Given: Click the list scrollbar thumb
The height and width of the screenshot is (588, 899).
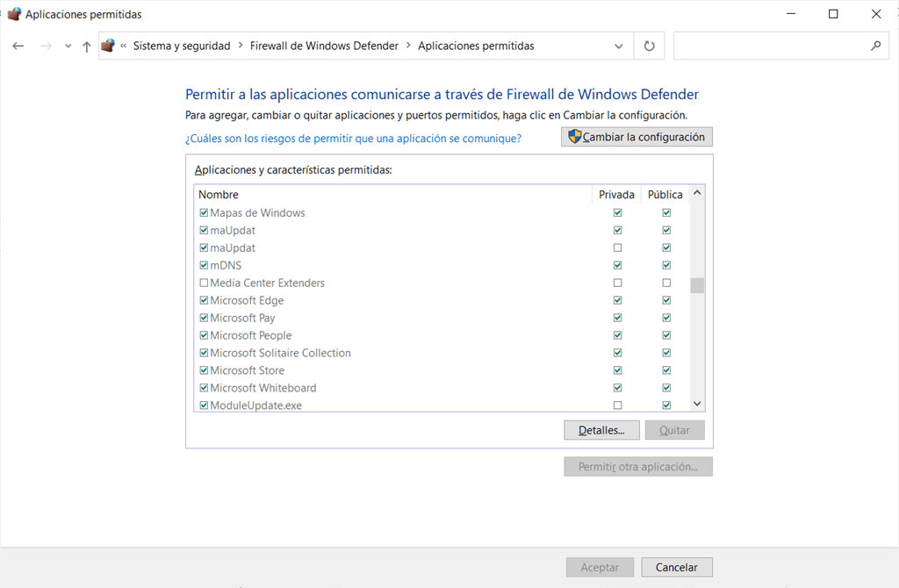Looking at the screenshot, I should coord(697,285).
